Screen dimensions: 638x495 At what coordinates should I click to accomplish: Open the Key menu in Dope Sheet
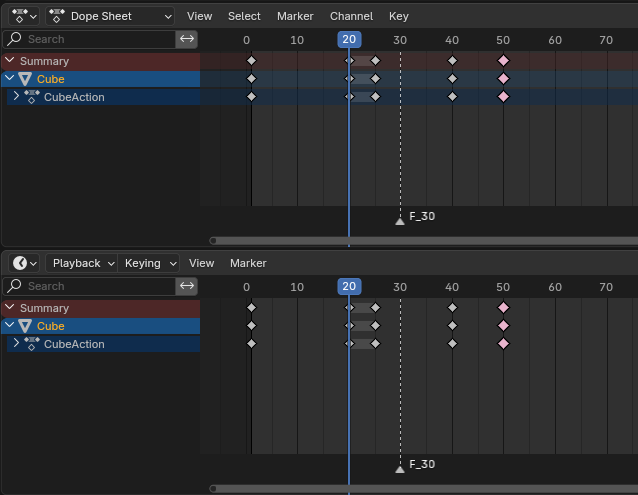[x=398, y=16]
